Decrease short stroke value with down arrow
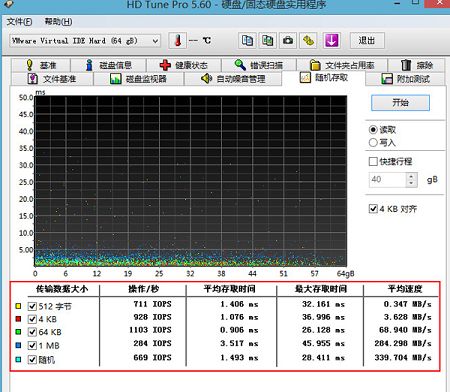Image resolution: width=450 pixels, height=392 pixels. [x=412, y=183]
